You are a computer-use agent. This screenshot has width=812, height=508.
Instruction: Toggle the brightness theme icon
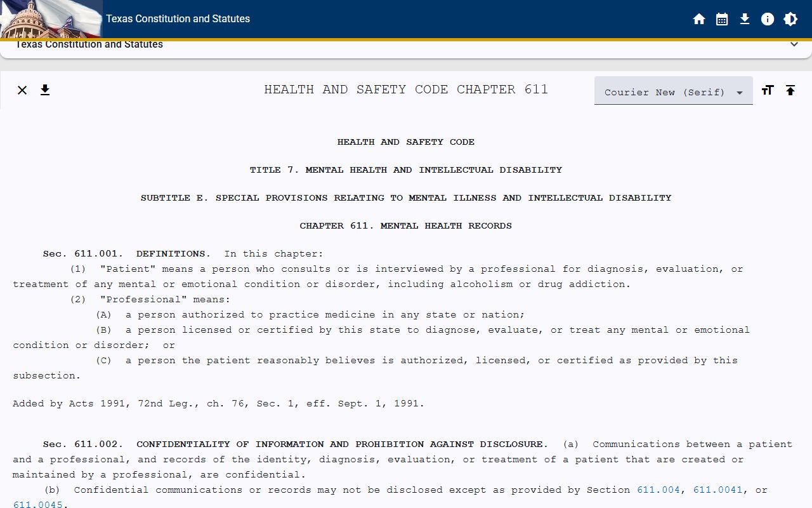tap(790, 19)
